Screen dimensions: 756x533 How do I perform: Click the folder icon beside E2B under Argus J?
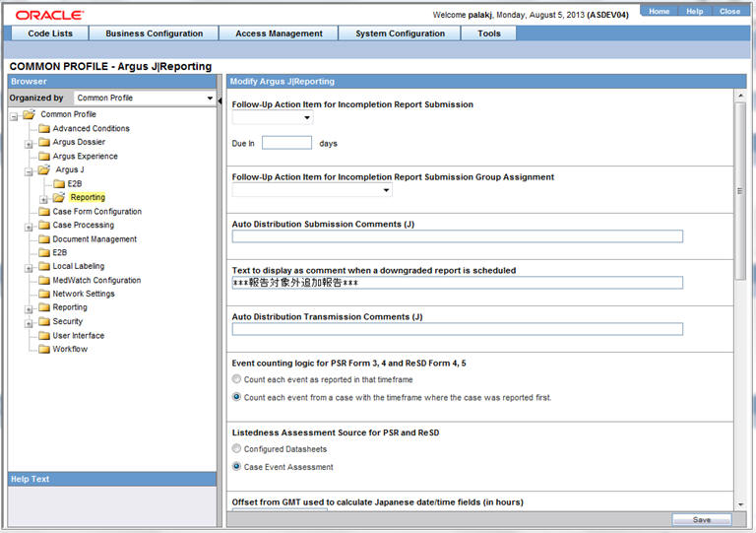(59, 184)
